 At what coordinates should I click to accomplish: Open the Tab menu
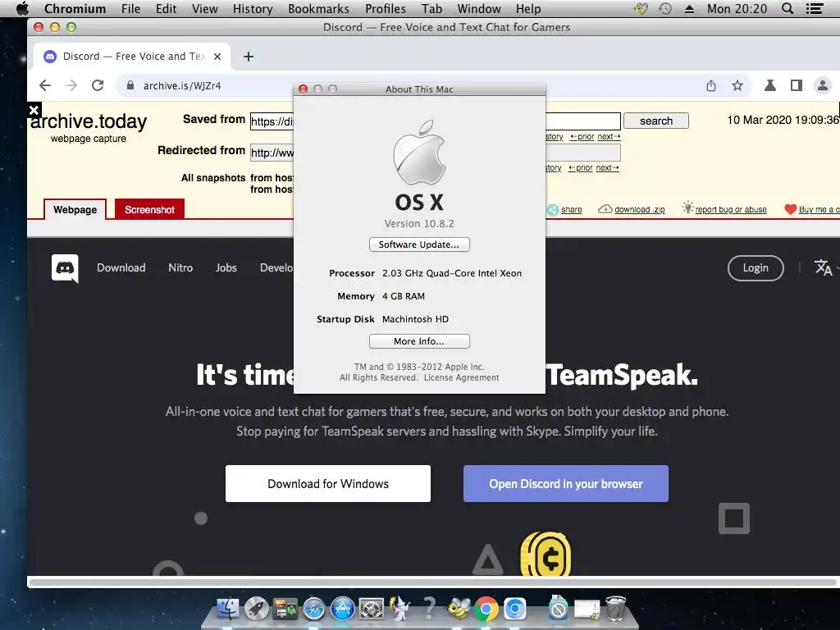[x=431, y=8]
